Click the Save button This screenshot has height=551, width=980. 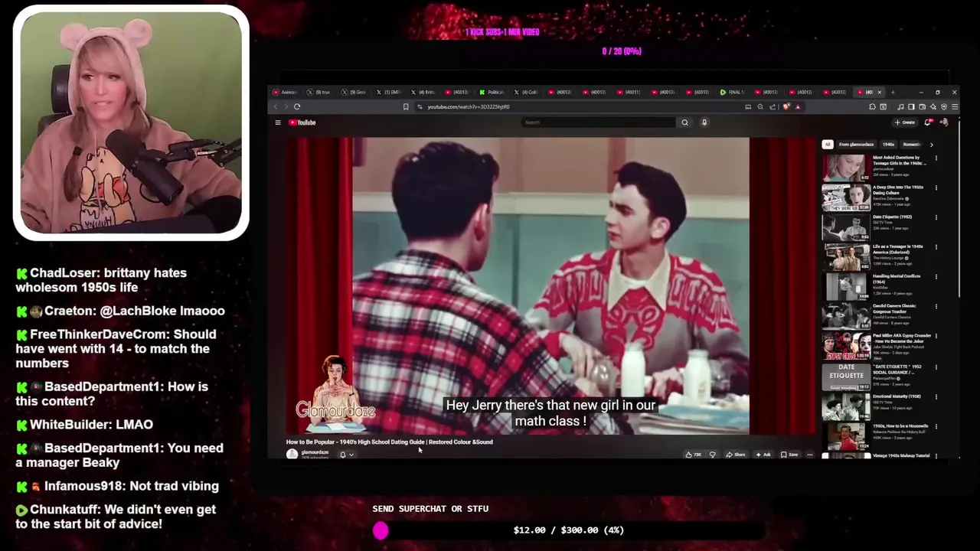click(x=789, y=455)
